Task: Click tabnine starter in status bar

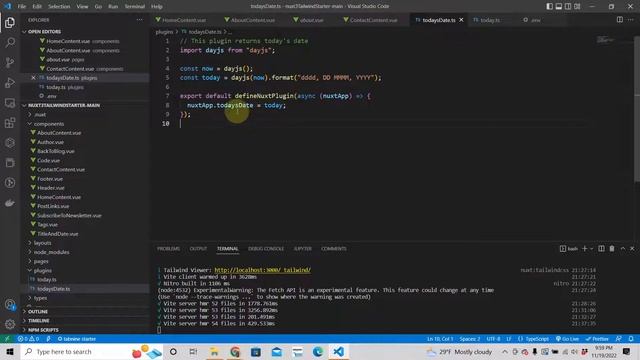Action: tap(77, 339)
